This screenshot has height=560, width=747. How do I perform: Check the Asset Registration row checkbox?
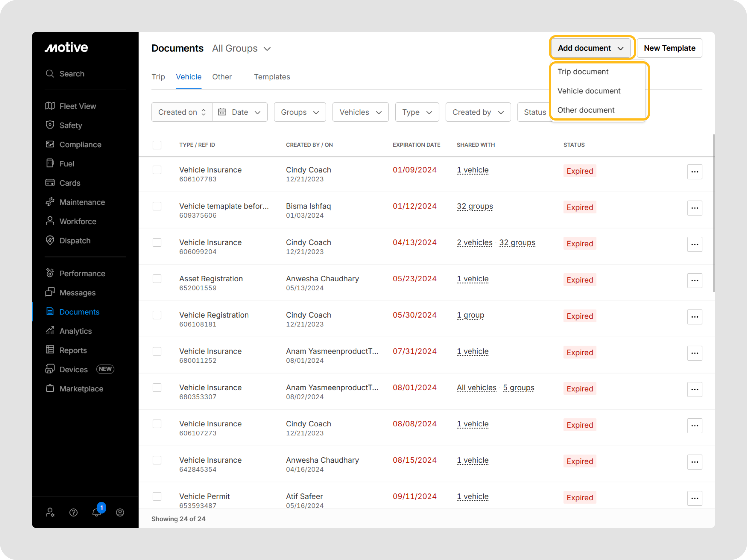click(x=157, y=279)
